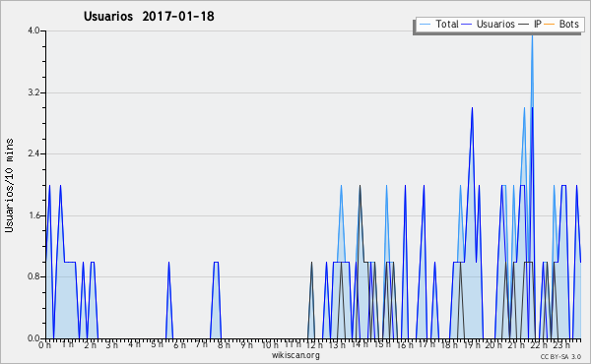Click the black IP line swatch
Screen dimensions: 591x364
[524, 25]
